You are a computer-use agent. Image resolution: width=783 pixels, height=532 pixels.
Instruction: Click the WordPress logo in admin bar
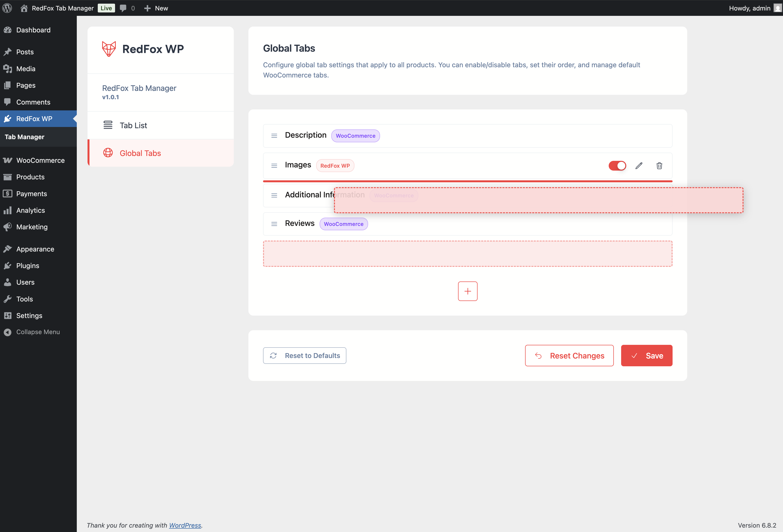click(7, 8)
